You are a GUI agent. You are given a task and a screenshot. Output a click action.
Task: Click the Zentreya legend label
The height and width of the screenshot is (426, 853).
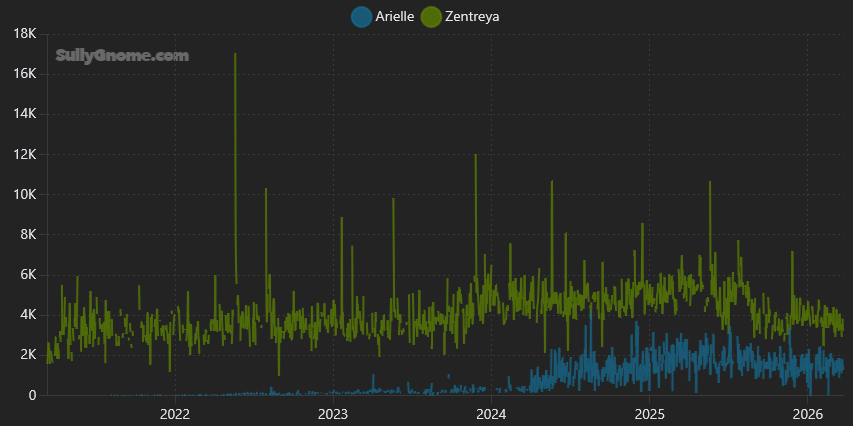coord(472,17)
